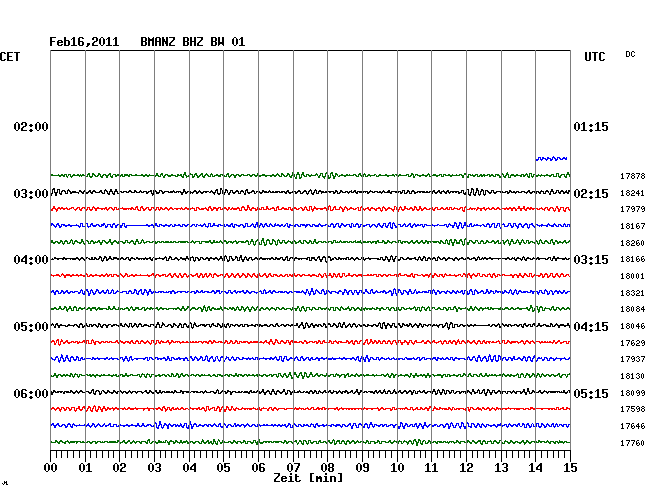Click the date label Feb16,2011
The image size is (650, 494).
pos(84,42)
